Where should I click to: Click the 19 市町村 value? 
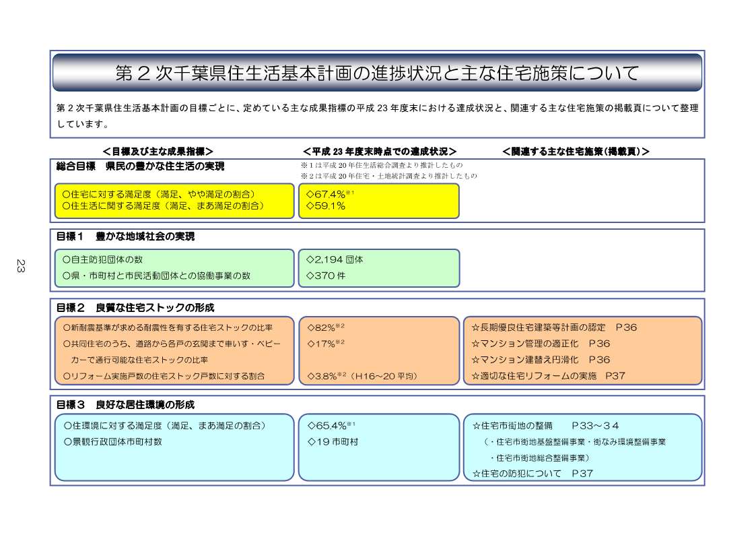point(333,442)
